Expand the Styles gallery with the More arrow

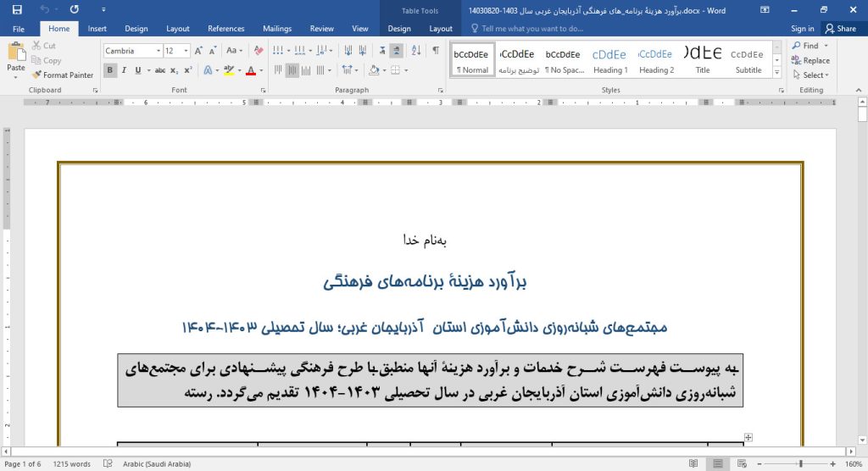pos(779,74)
